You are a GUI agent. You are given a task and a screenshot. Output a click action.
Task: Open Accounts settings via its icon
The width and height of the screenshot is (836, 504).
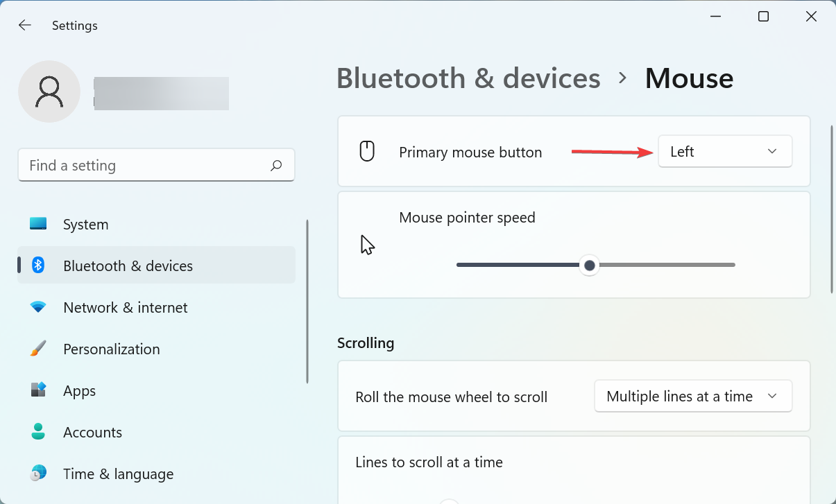pos(38,432)
